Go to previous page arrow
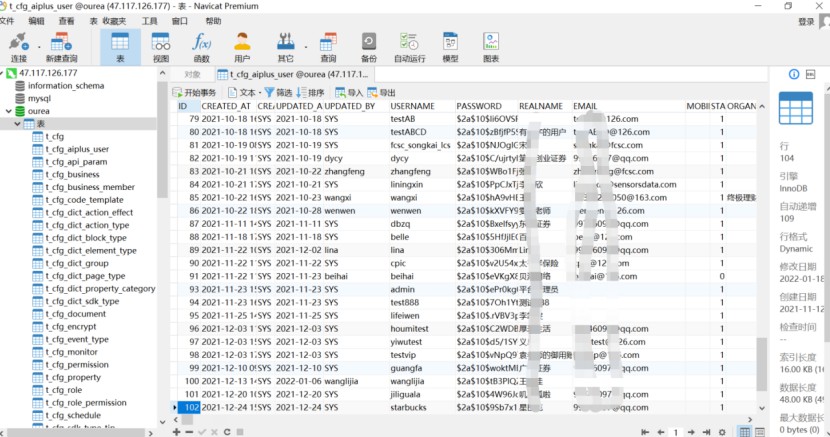This screenshot has width=830, height=437. [661, 432]
